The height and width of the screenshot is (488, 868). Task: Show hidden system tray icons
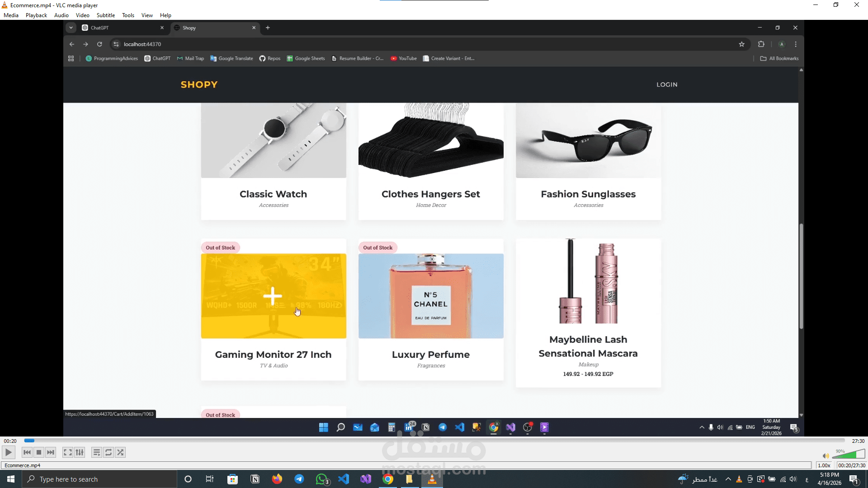pyautogui.click(x=728, y=479)
